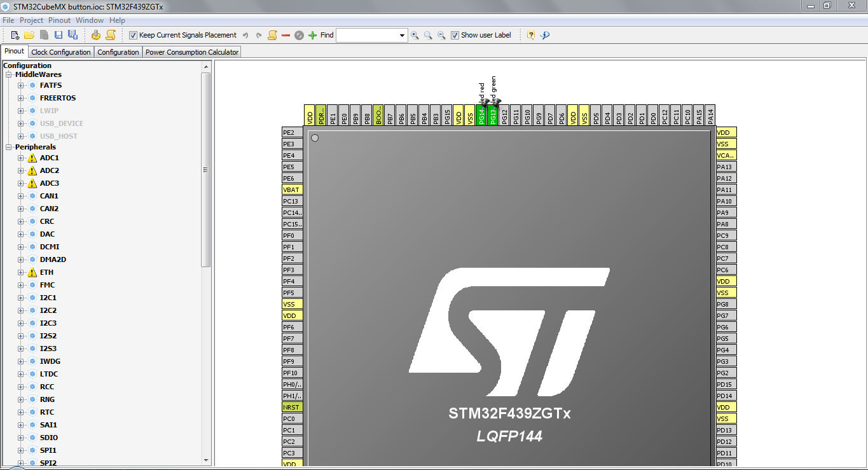The image size is (868, 470).
Task: Expand the RTC peripheral node
Action: point(20,412)
